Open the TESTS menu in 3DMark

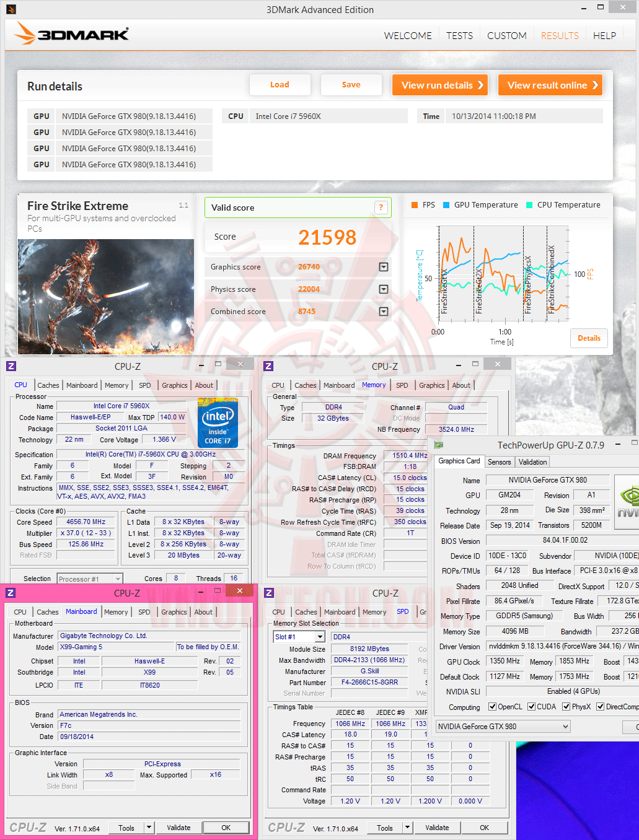pyautogui.click(x=459, y=36)
